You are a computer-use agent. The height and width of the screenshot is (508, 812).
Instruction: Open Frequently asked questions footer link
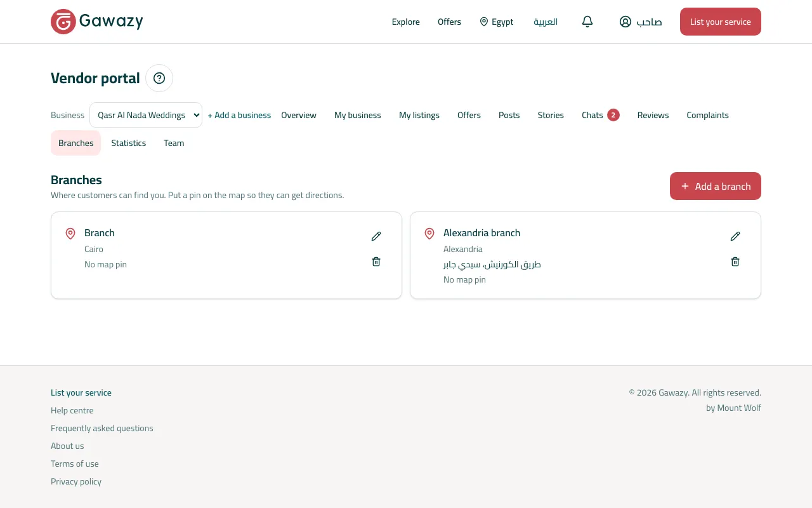(102, 428)
